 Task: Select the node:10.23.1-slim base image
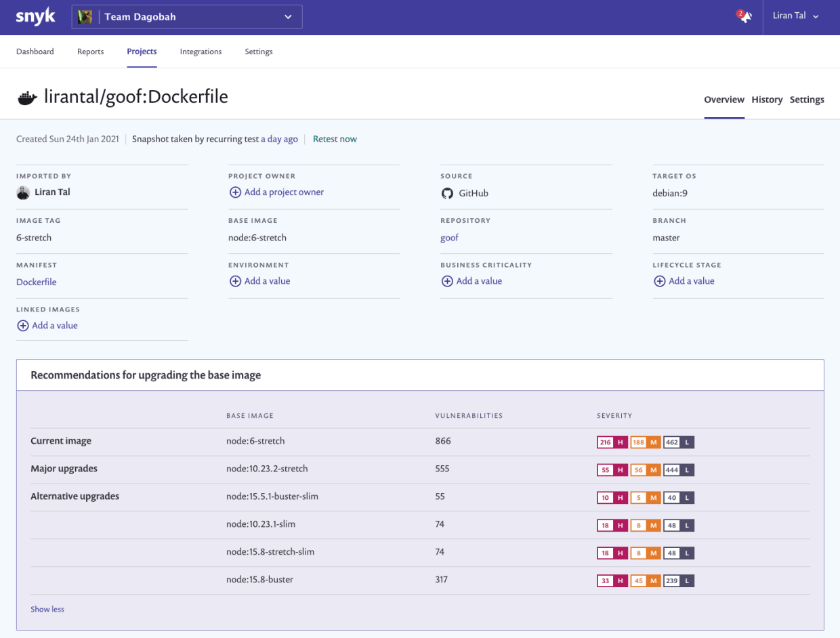point(261,524)
